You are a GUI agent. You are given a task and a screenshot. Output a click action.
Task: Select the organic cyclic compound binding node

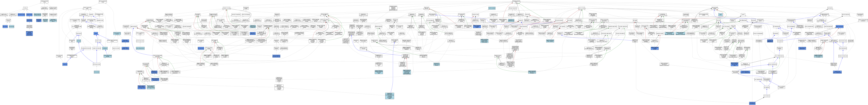[4, 15]
